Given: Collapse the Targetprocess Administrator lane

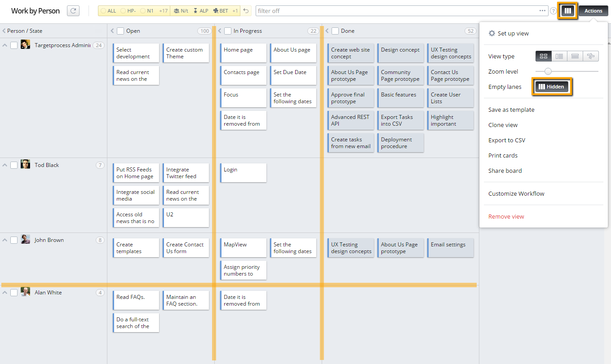Looking at the screenshot, I should coord(4,44).
